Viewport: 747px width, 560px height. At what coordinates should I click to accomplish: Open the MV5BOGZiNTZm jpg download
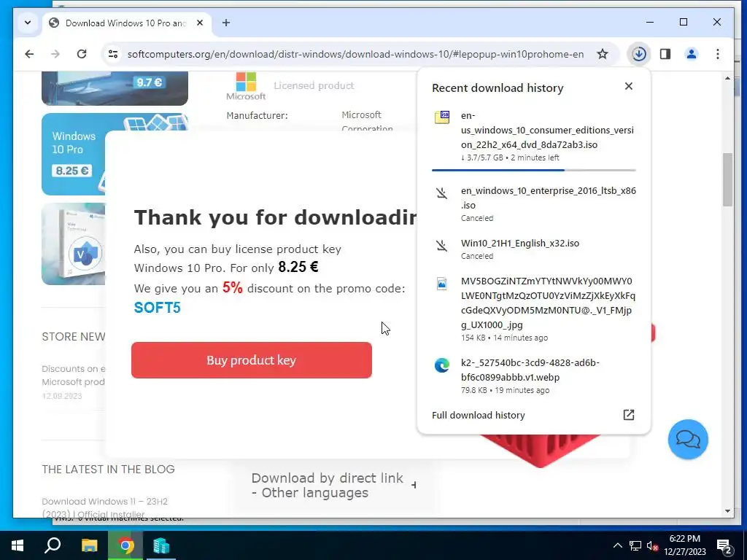point(533,308)
